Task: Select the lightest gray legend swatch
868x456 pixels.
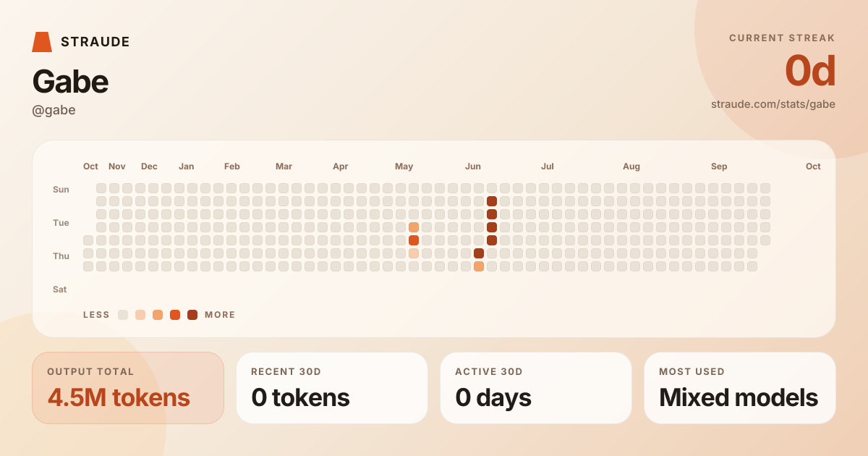Action: [123, 315]
